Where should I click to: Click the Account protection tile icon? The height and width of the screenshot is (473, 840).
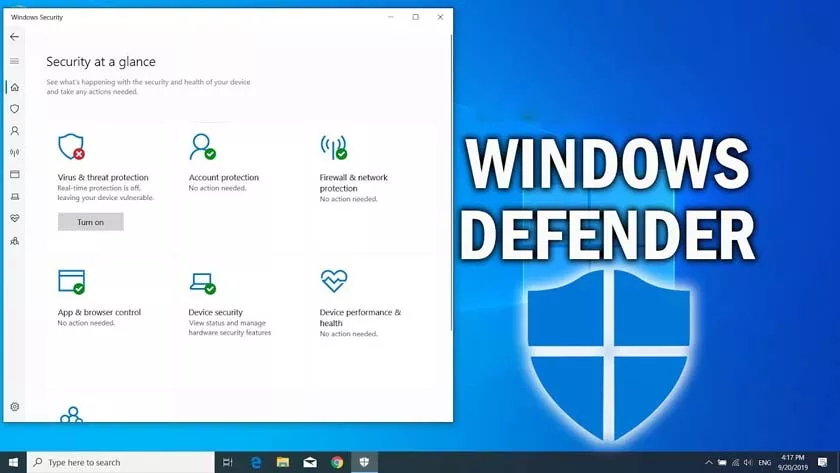coord(202,147)
